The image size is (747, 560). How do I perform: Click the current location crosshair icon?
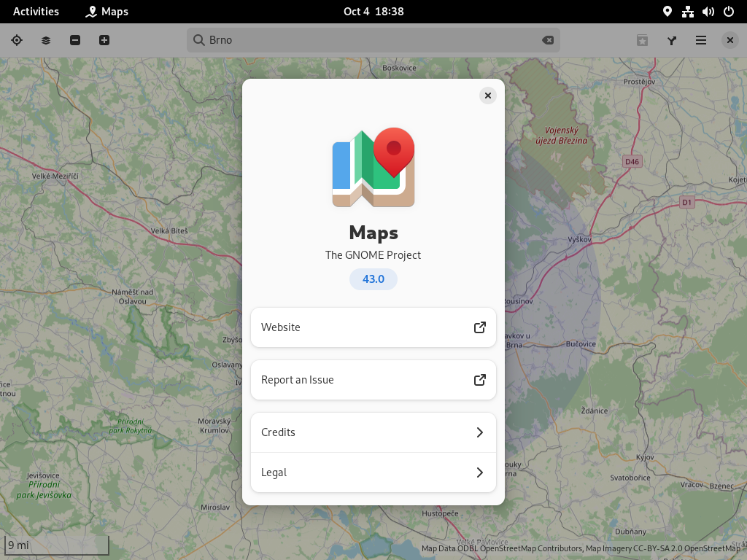point(17,41)
